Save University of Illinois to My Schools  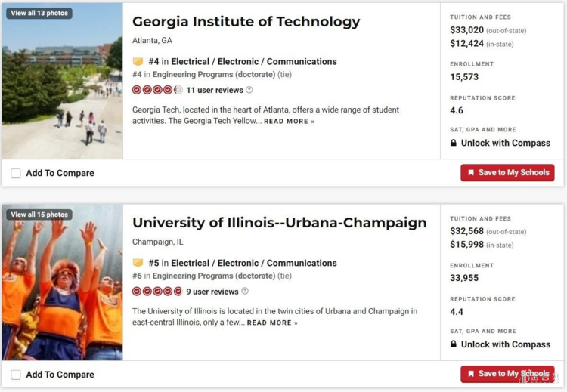pyautogui.click(x=507, y=375)
